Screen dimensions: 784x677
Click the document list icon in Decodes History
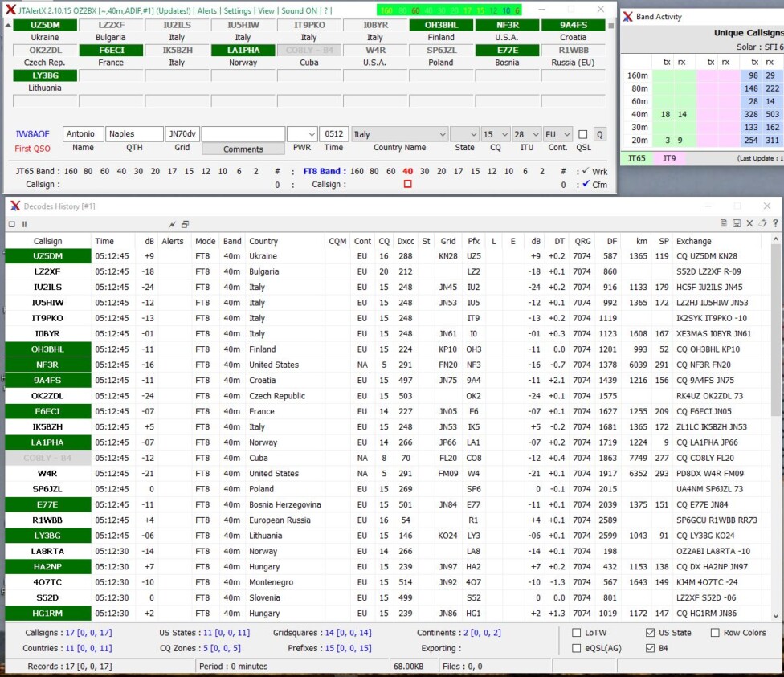pos(724,223)
